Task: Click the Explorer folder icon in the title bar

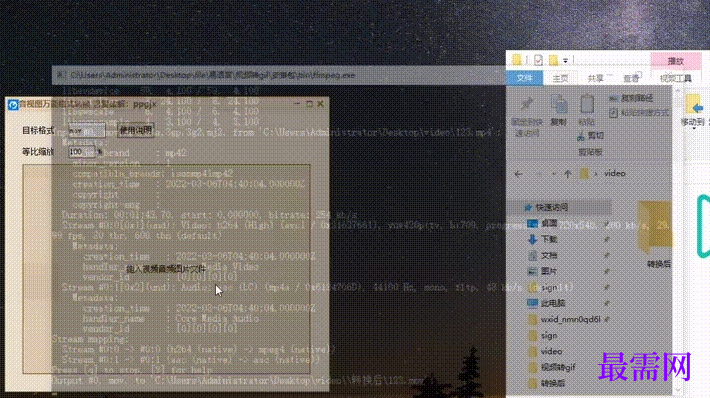Action: [x=517, y=60]
